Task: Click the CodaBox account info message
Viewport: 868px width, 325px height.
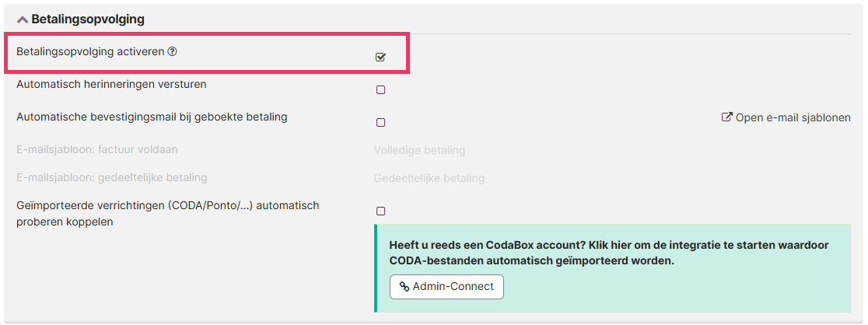Action: [608, 253]
